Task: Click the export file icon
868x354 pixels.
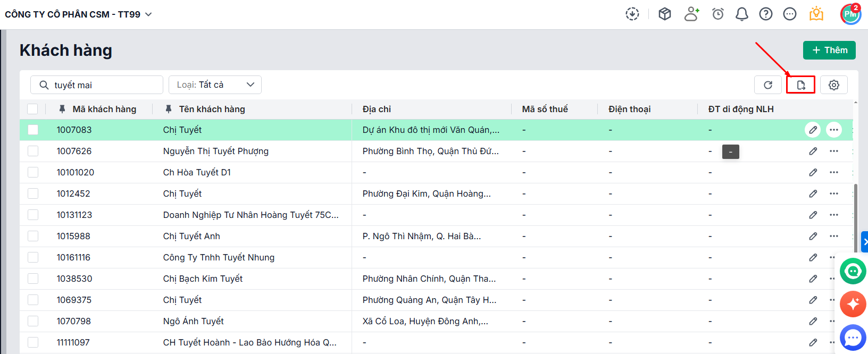Action: [800, 85]
